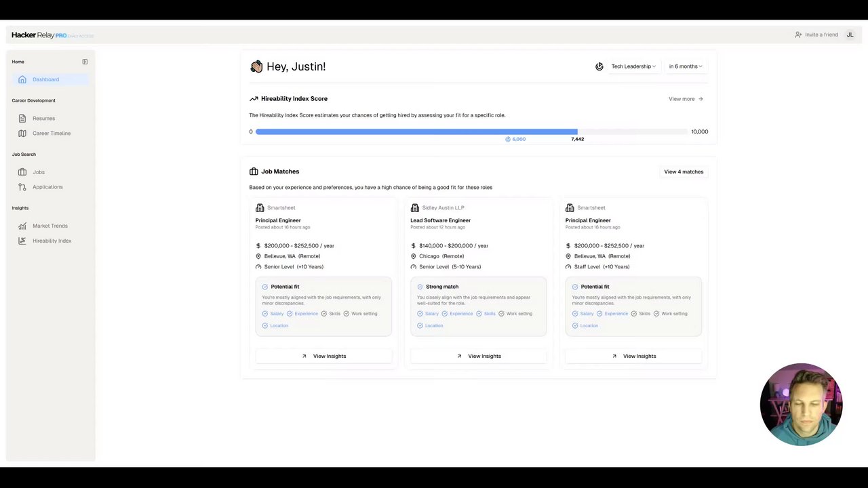Click the Chicago (Remote) location text
The width and height of the screenshot is (868, 488).
(x=441, y=256)
